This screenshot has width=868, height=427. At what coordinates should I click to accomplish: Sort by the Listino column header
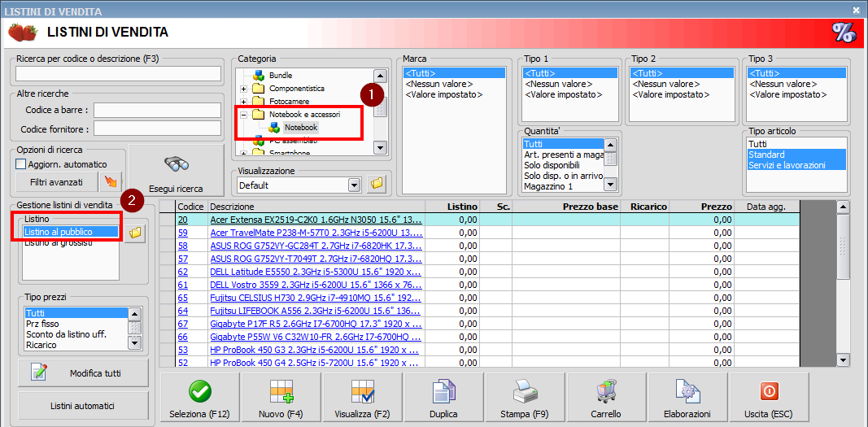[452, 207]
